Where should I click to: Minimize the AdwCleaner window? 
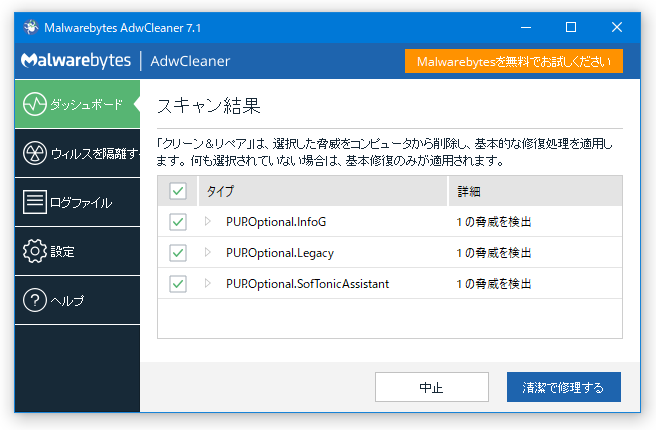pyautogui.click(x=526, y=28)
